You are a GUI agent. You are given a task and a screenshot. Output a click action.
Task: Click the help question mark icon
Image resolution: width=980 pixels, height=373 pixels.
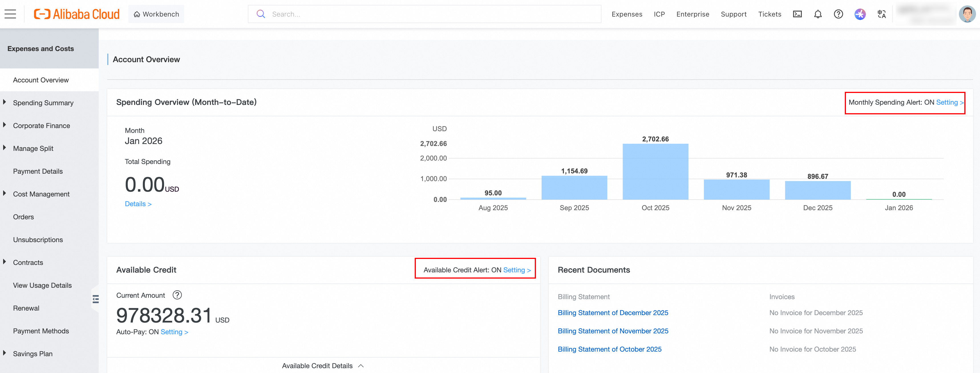(838, 14)
